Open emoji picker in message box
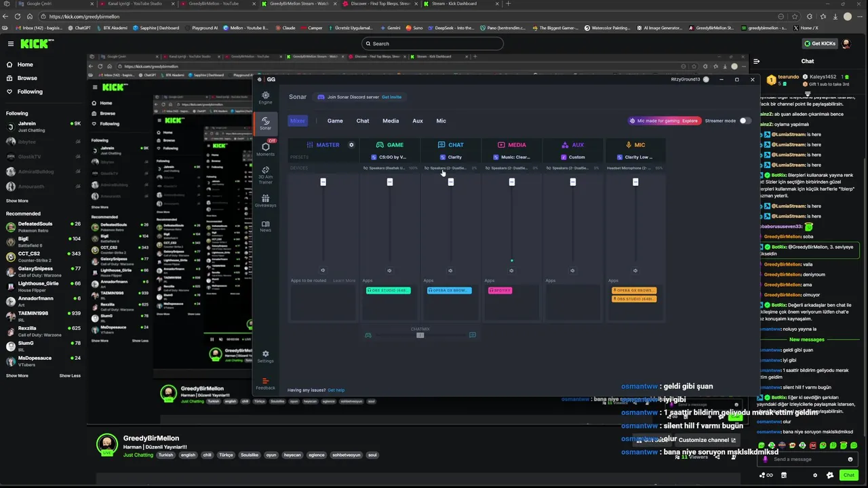This screenshot has height=488, width=868. [850, 459]
